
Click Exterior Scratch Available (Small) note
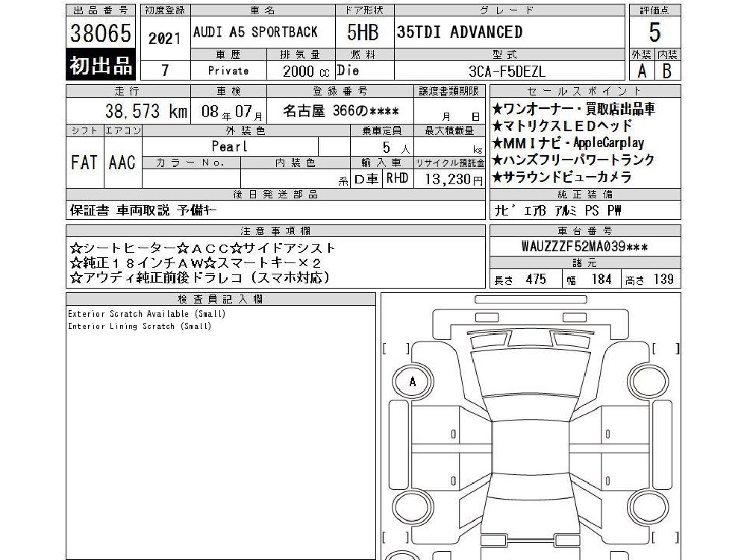coord(147,314)
